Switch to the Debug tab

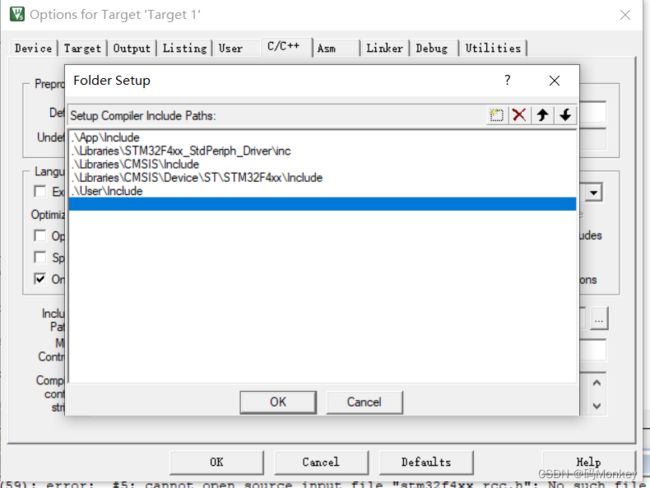[x=432, y=48]
